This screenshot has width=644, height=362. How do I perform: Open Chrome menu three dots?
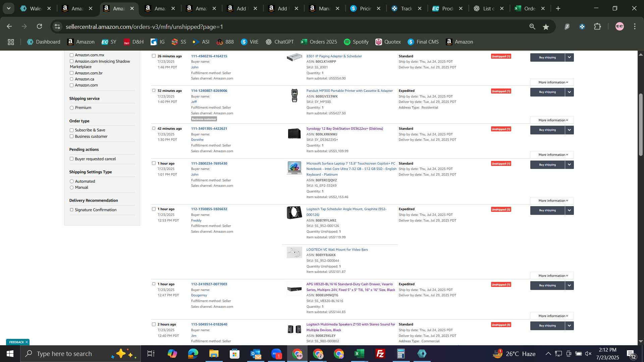click(x=635, y=26)
